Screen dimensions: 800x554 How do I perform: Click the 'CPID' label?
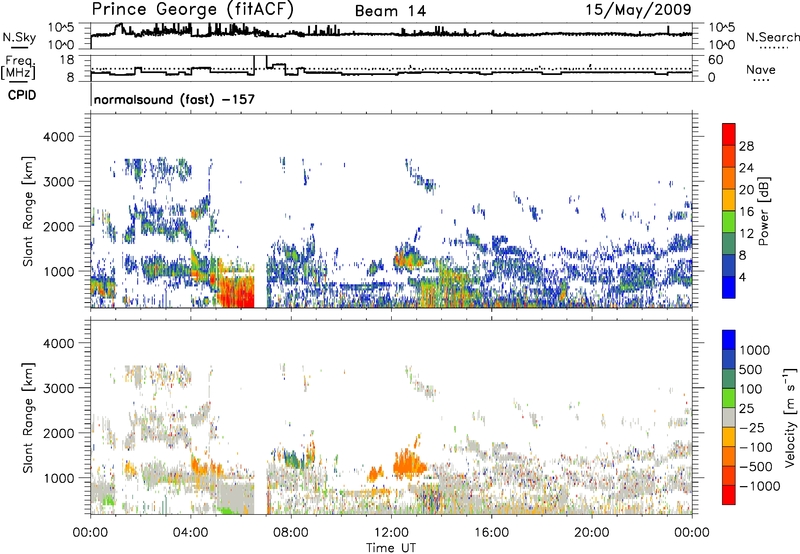point(22,95)
